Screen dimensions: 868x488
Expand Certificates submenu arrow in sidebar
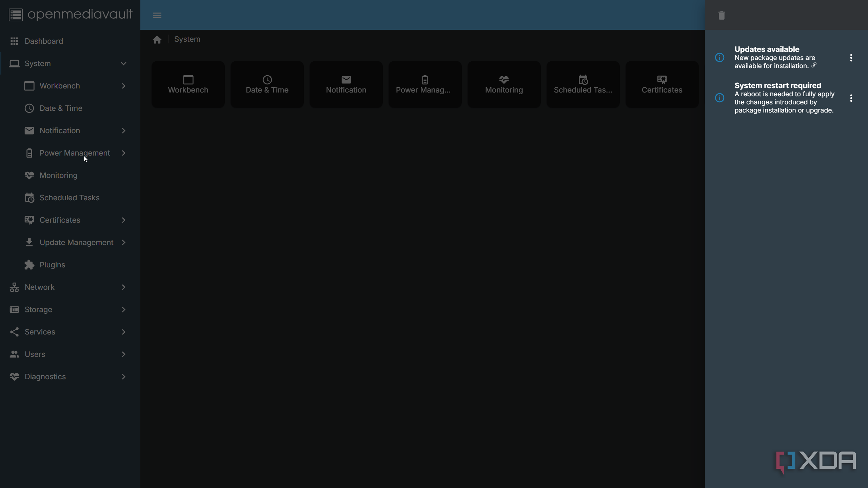pos(123,220)
